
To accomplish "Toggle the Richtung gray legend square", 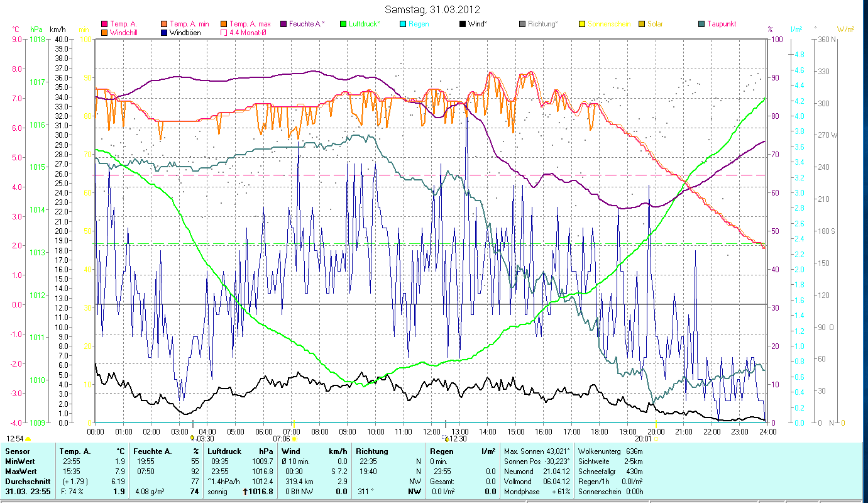I will click(x=522, y=24).
